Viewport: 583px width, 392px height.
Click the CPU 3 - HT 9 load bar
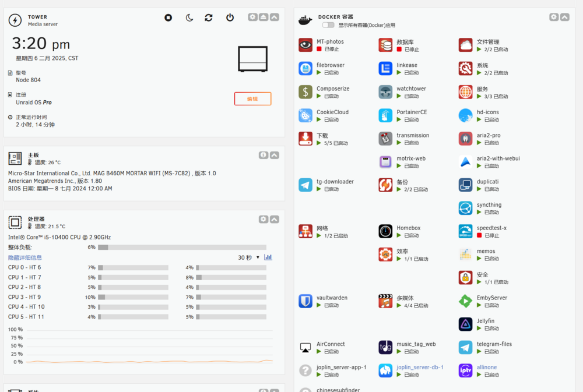click(x=133, y=297)
